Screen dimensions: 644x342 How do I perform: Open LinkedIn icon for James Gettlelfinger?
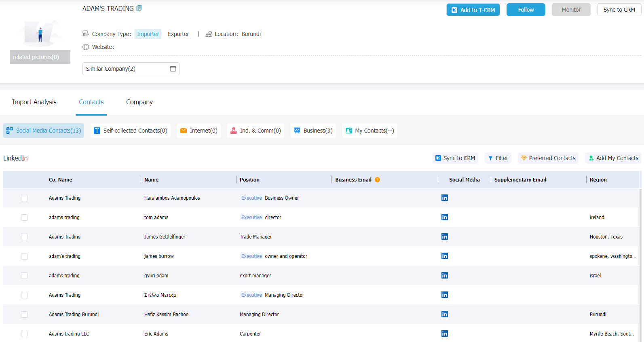click(445, 236)
